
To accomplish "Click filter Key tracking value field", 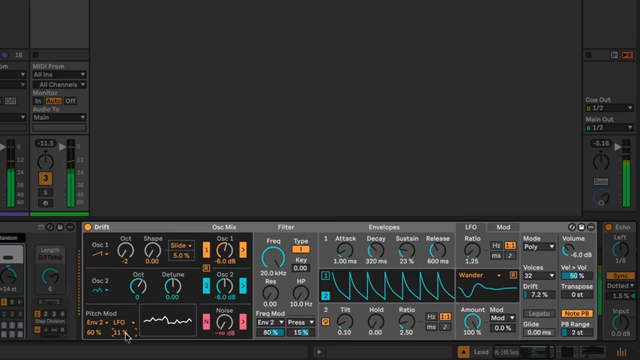I will [x=300, y=268].
